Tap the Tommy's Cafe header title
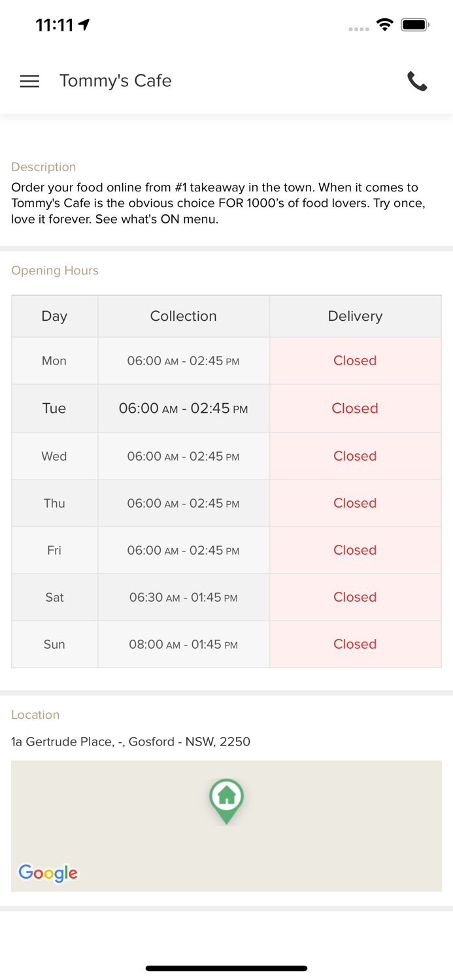Screen dimensions: 453x980 click(116, 81)
